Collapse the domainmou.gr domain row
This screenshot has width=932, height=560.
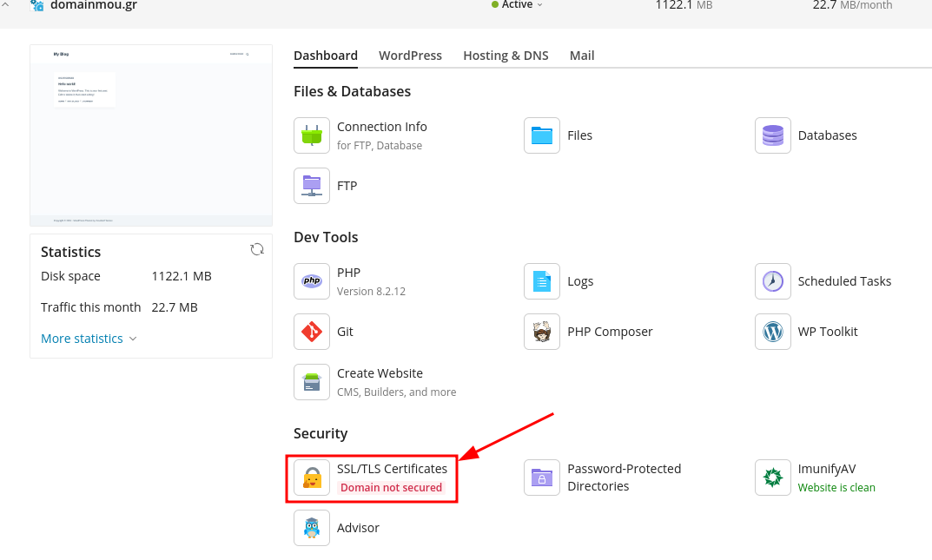pos(5,4)
